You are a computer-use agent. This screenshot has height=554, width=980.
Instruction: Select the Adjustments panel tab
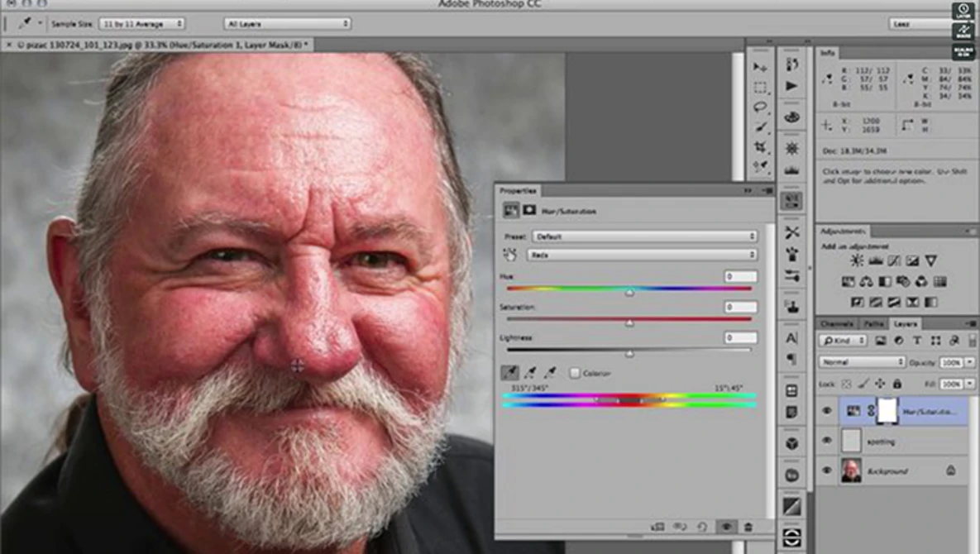[843, 231]
